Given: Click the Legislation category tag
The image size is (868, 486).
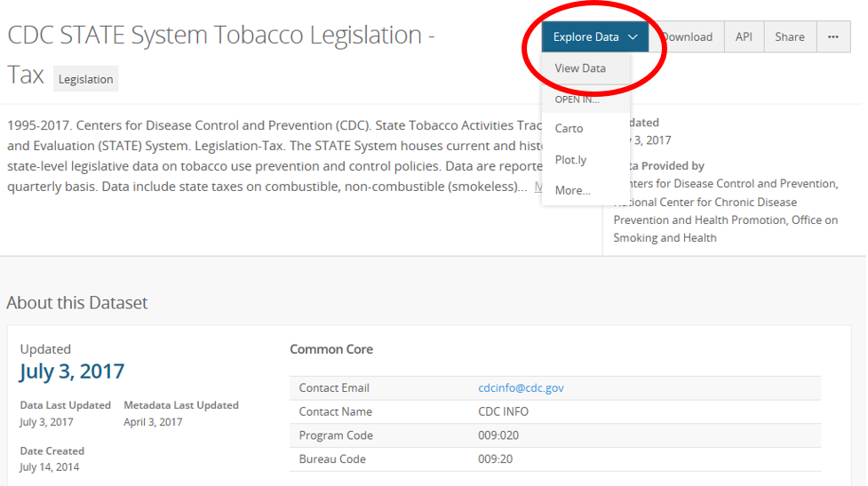Looking at the screenshot, I should (85, 79).
